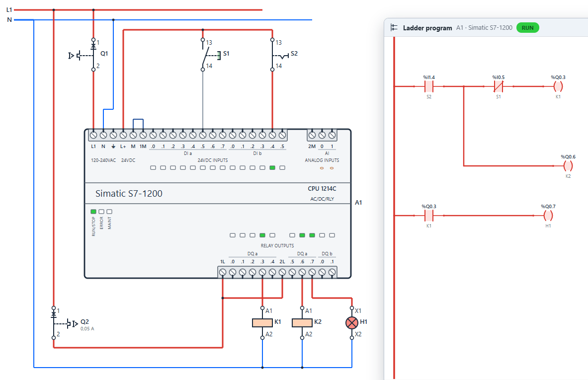Image resolution: width=588 pixels, height=380 pixels.
Task: Select the H1 indicator lamp symbol
Action: click(x=352, y=323)
